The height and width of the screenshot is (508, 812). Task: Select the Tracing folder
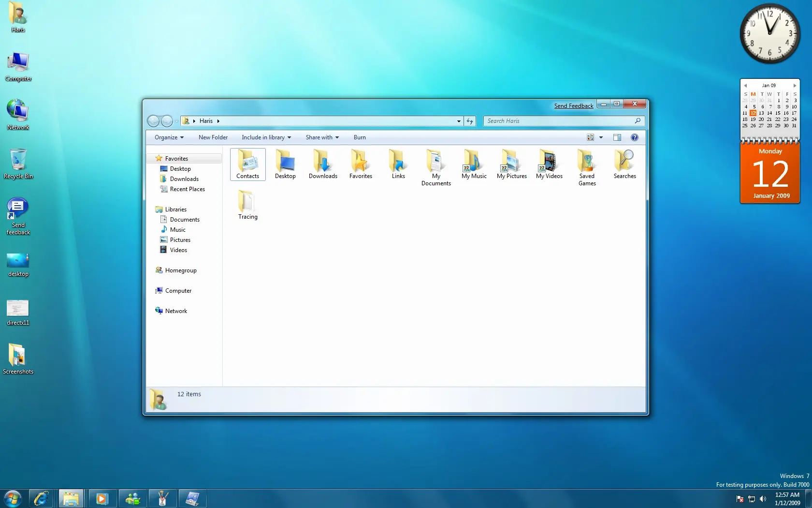(247, 205)
